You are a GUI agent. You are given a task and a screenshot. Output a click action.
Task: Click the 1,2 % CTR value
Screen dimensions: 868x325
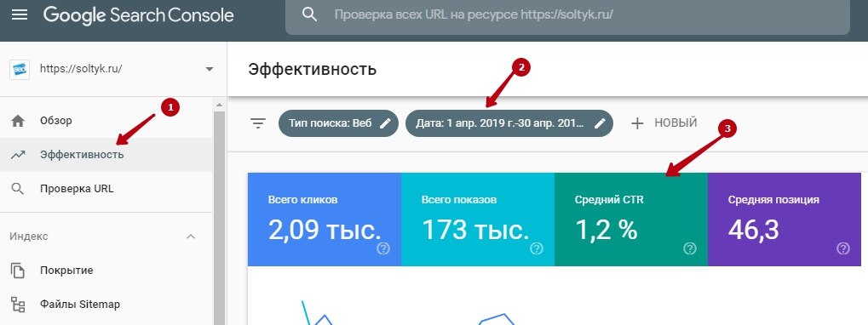[606, 230]
